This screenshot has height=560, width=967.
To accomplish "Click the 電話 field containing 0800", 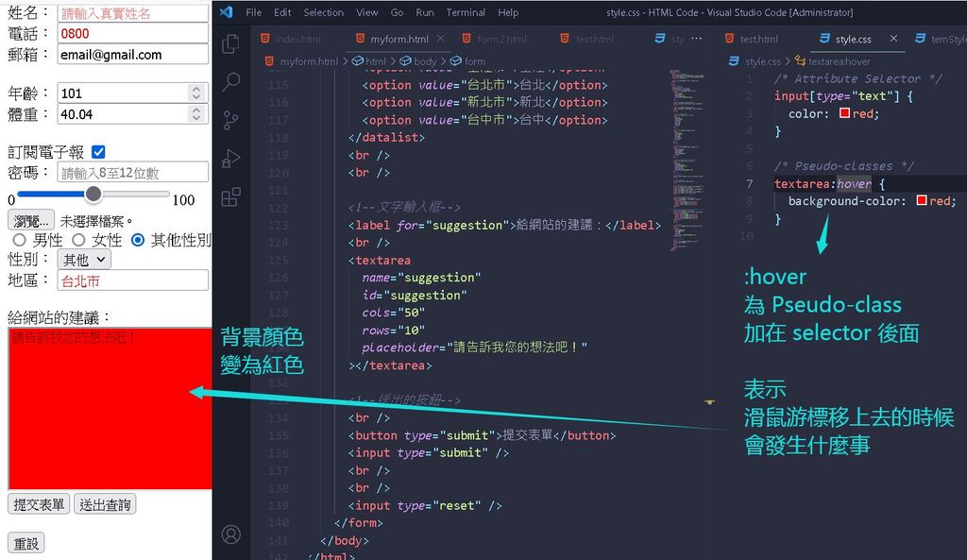I will click(132, 33).
